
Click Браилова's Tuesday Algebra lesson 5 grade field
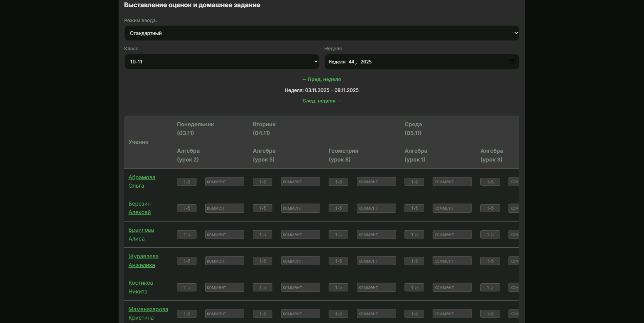(263, 234)
